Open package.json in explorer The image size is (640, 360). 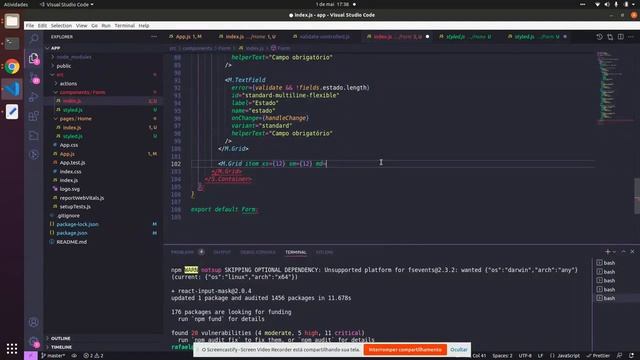pos(72,233)
